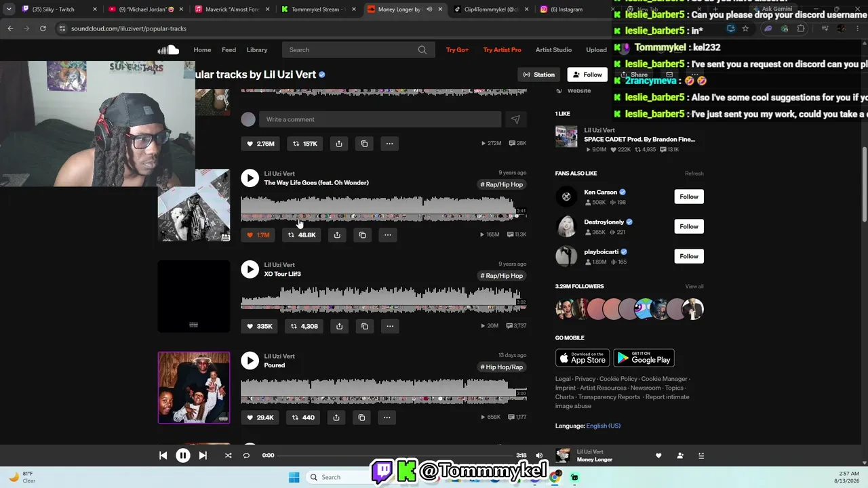Pause the currently playing track

[x=183, y=455]
